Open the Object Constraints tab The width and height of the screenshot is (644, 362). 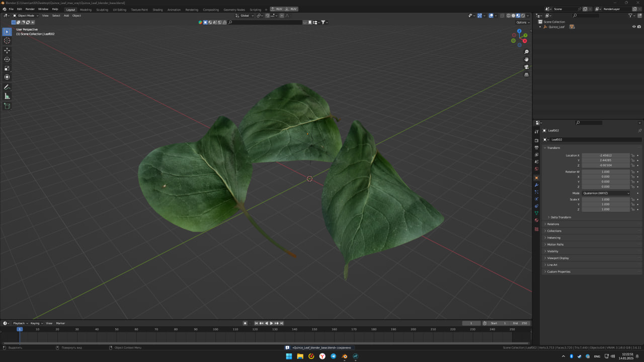pyautogui.click(x=536, y=206)
